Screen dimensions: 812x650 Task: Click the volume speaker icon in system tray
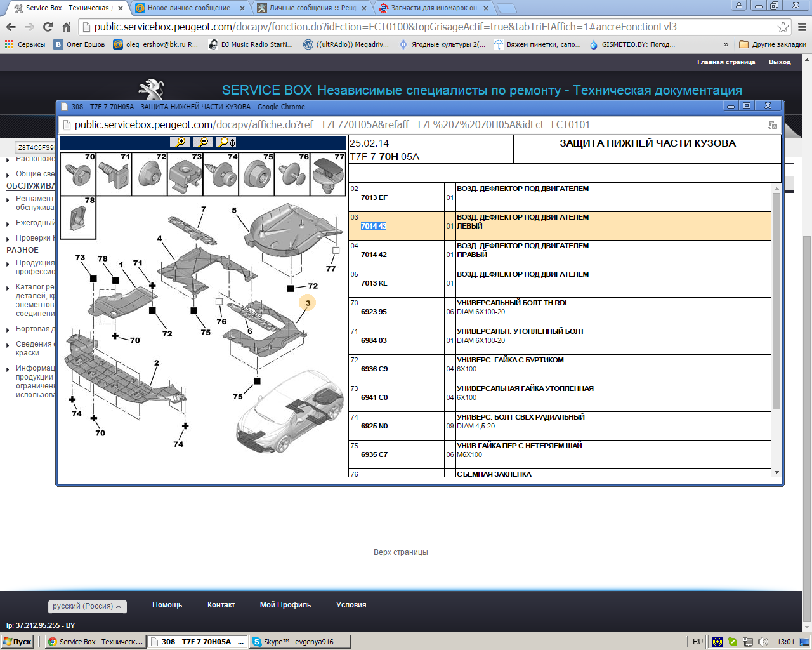pos(763,642)
